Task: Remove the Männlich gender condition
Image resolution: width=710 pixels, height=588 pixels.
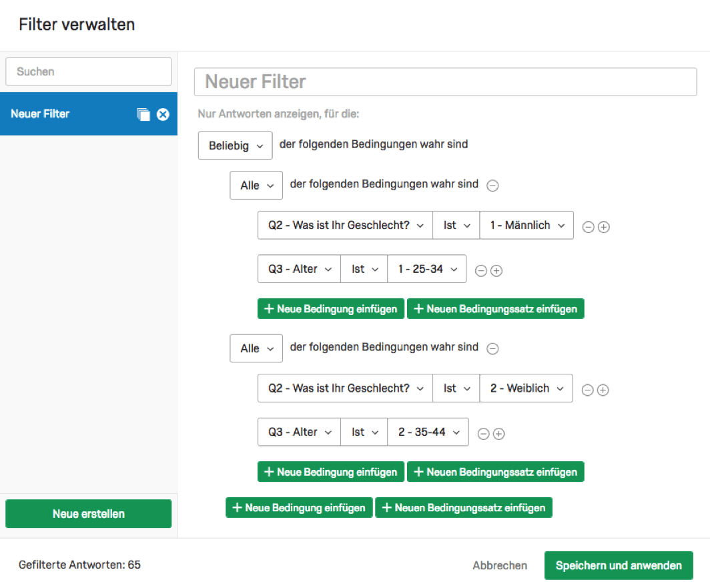Action: 588,227
